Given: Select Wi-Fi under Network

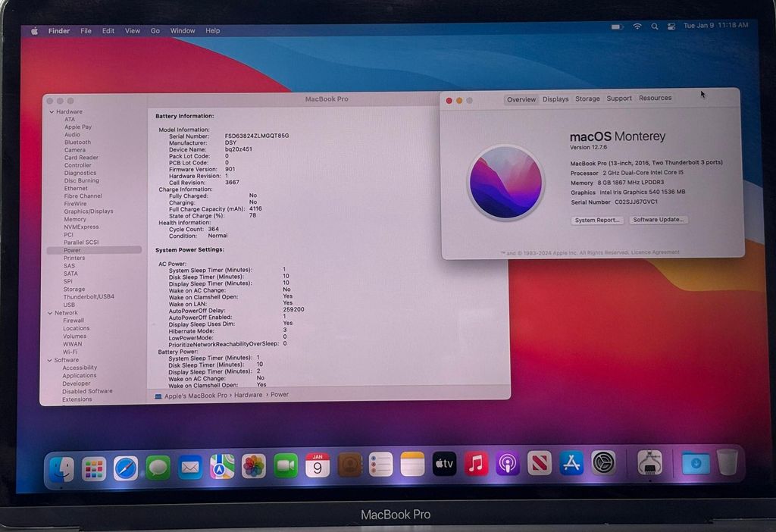Looking at the screenshot, I should click(70, 352).
